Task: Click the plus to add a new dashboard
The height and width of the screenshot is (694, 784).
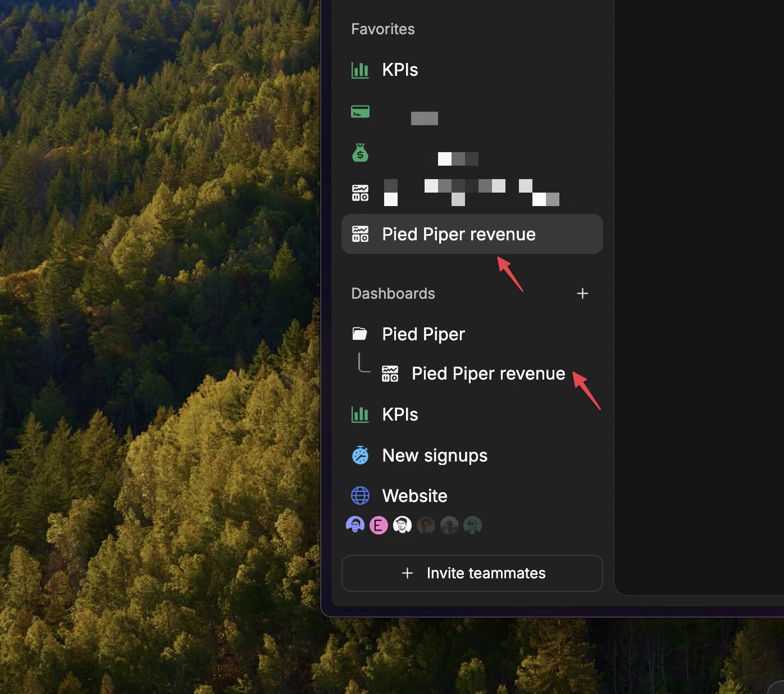Action: [x=583, y=293]
